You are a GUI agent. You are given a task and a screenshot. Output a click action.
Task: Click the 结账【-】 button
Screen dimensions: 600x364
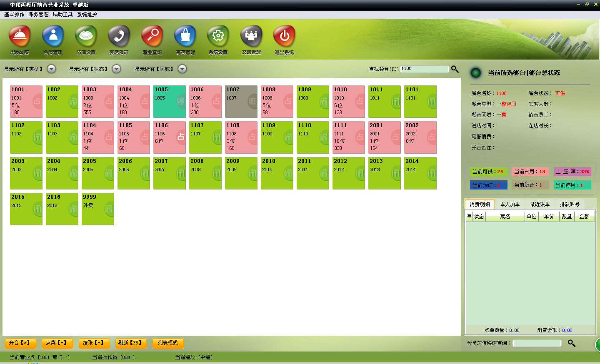94,343
